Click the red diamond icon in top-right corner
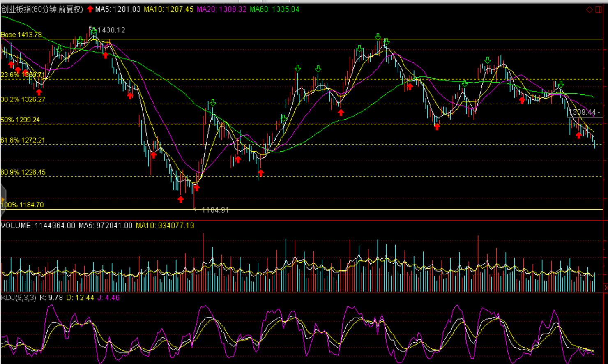This screenshot has width=608, height=364. [590, 9]
